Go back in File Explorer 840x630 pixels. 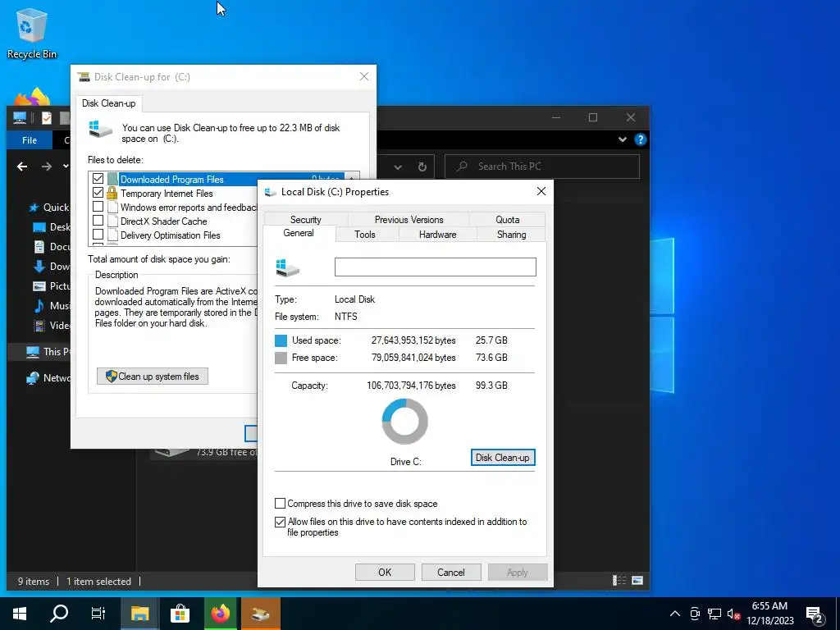(x=22, y=167)
